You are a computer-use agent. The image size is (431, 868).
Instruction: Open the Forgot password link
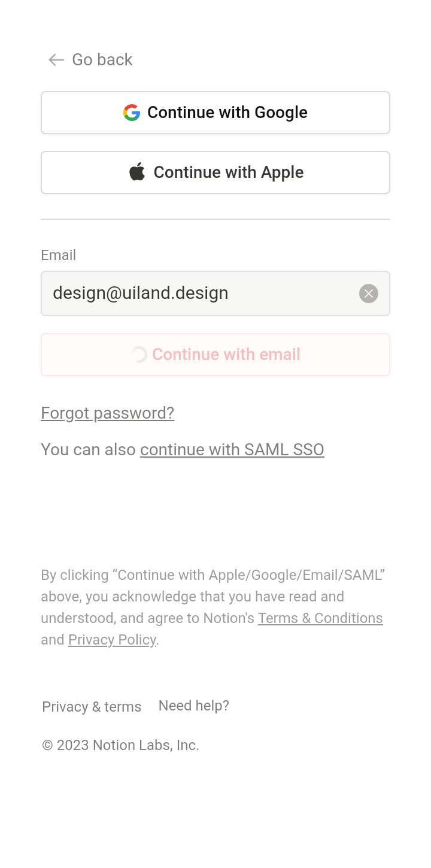(x=108, y=413)
